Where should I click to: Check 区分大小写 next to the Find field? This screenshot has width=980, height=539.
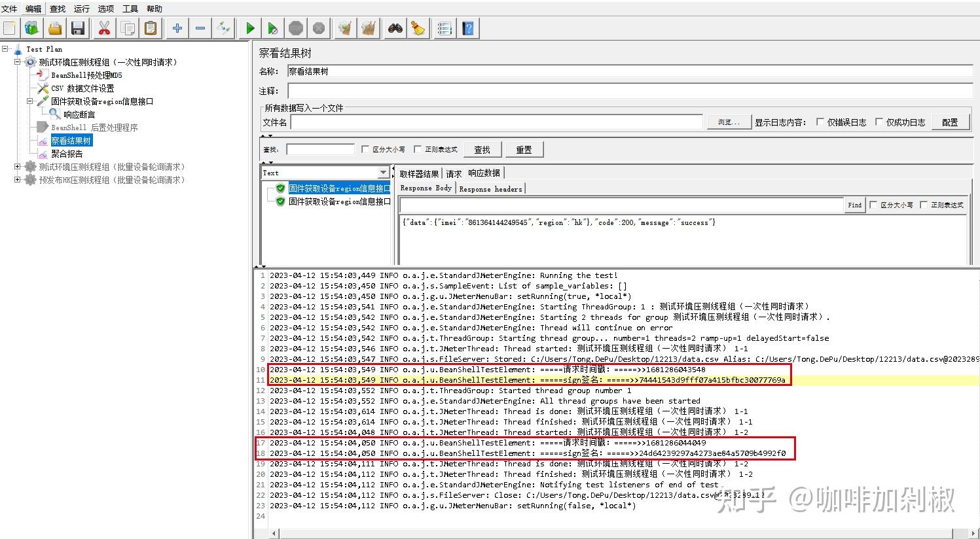(x=874, y=205)
